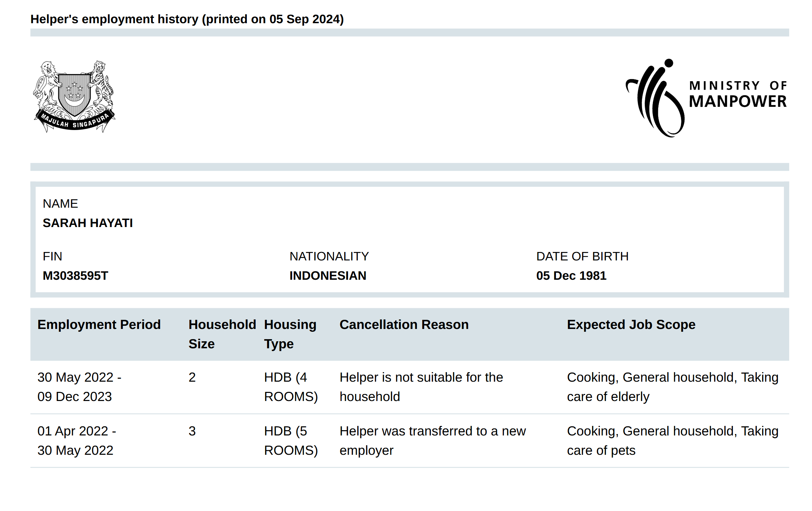Click the NAME label

click(60, 204)
